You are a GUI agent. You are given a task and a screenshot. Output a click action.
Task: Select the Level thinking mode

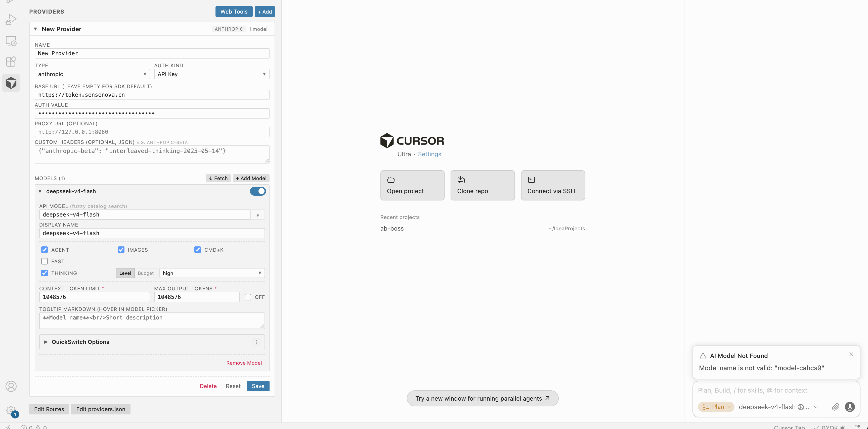[125, 273]
